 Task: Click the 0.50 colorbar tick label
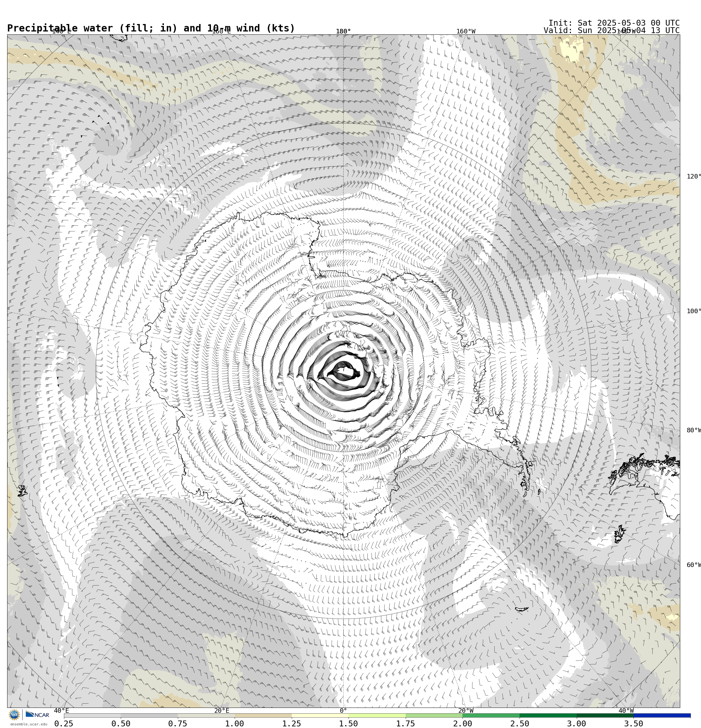[121, 723]
